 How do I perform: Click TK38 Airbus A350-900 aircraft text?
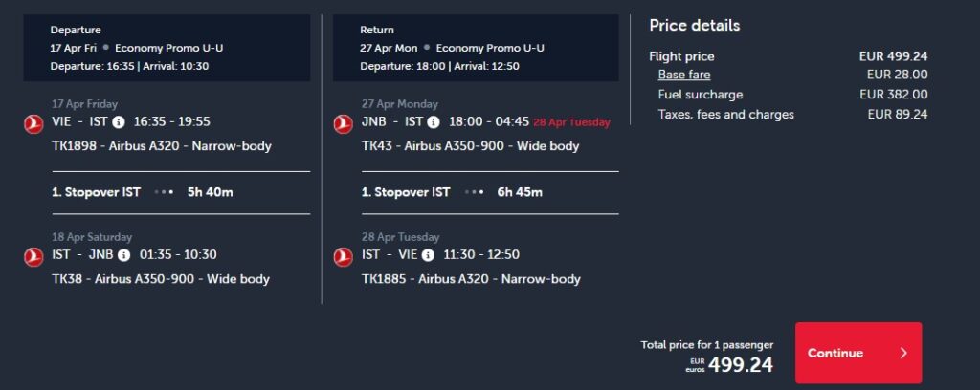(x=161, y=279)
